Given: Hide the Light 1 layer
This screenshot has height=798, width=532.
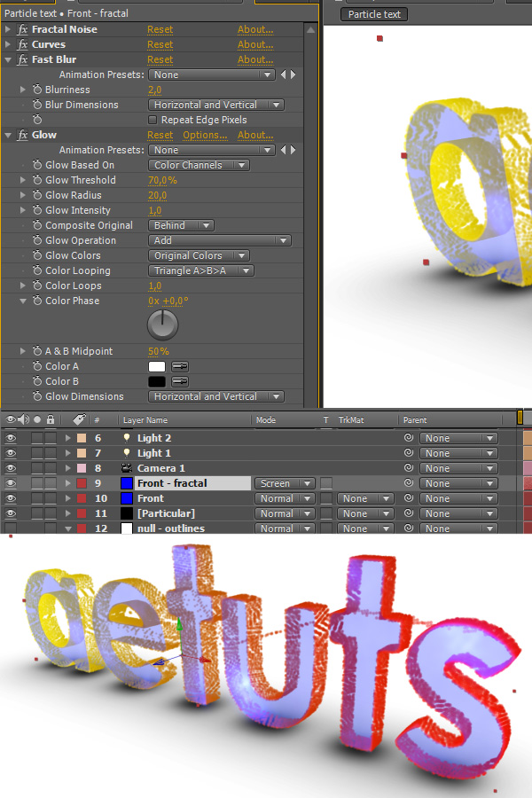Looking at the screenshot, I should 11,453.
